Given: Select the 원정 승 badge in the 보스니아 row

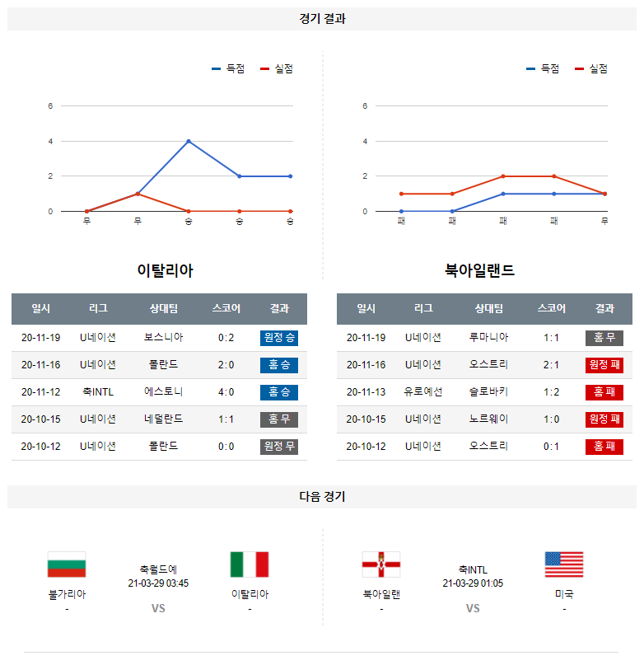Looking at the screenshot, I should pos(279,338).
